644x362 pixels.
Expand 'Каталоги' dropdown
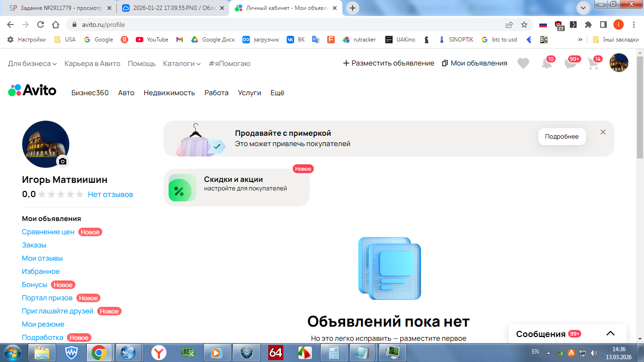pyautogui.click(x=182, y=63)
